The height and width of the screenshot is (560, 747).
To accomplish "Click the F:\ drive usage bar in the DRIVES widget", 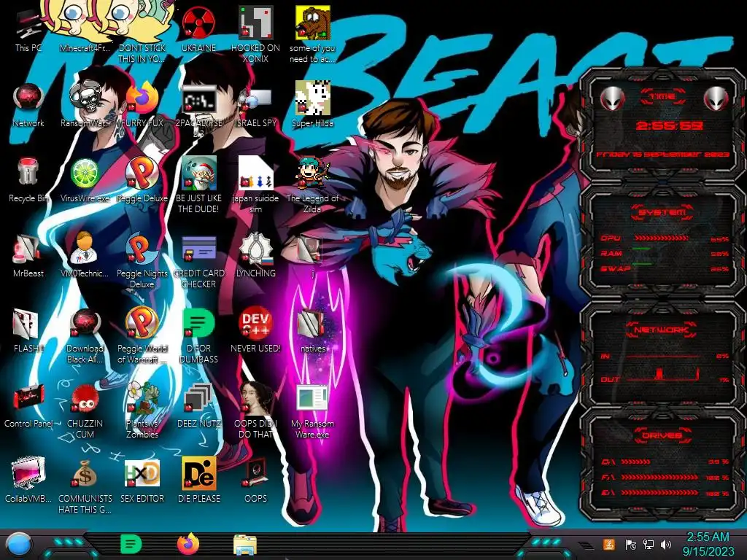I will (659, 477).
